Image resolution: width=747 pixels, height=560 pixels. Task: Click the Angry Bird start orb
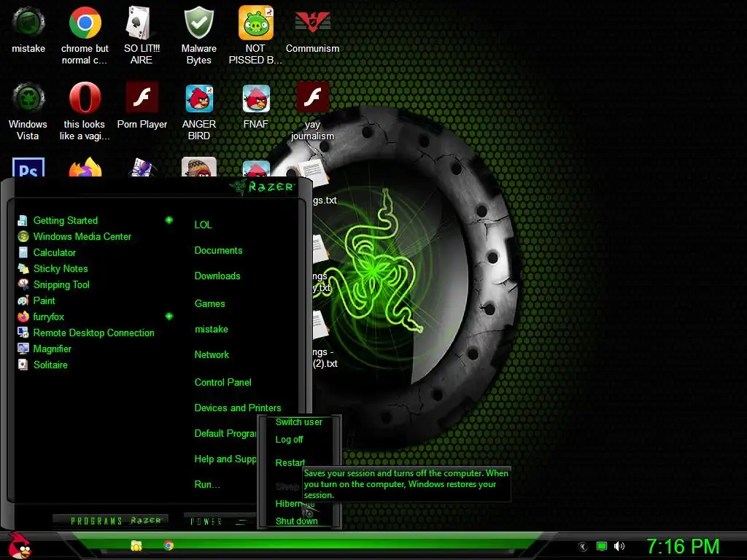click(x=19, y=545)
